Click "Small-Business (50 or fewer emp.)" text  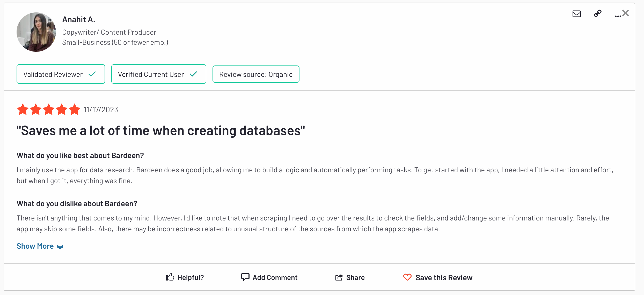pyautogui.click(x=115, y=42)
